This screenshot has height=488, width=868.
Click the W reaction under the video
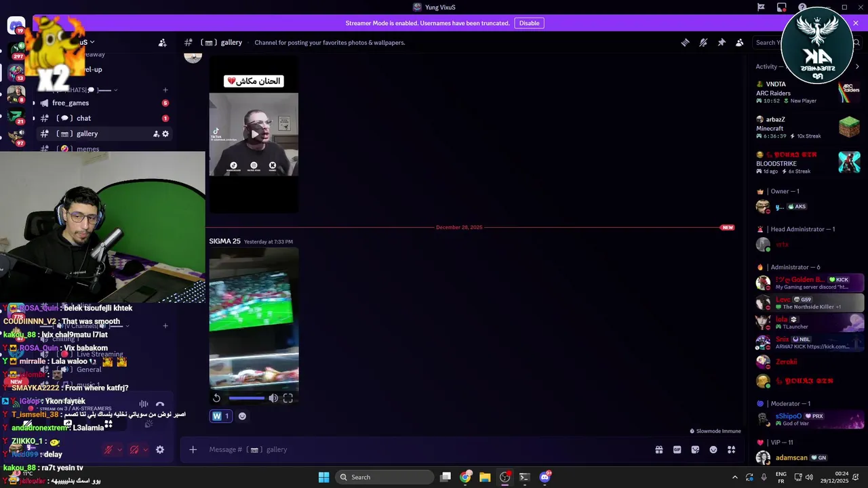[x=221, y=416]
